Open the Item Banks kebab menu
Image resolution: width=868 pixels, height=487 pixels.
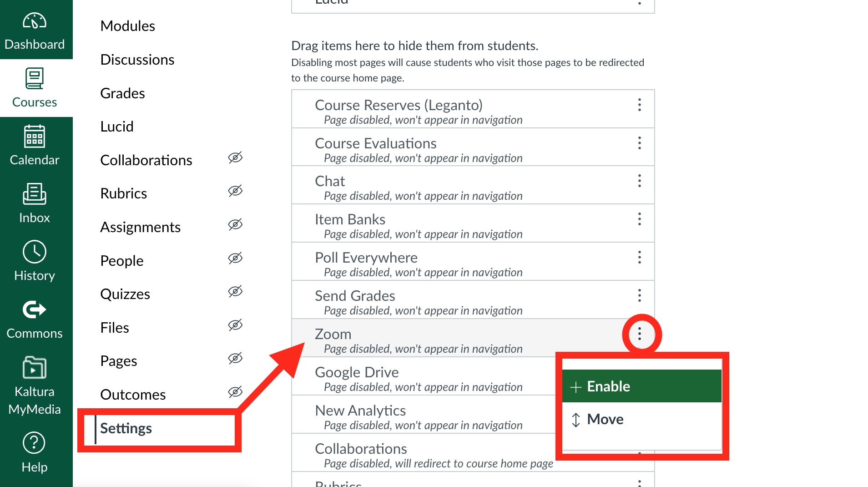[639, 219]
